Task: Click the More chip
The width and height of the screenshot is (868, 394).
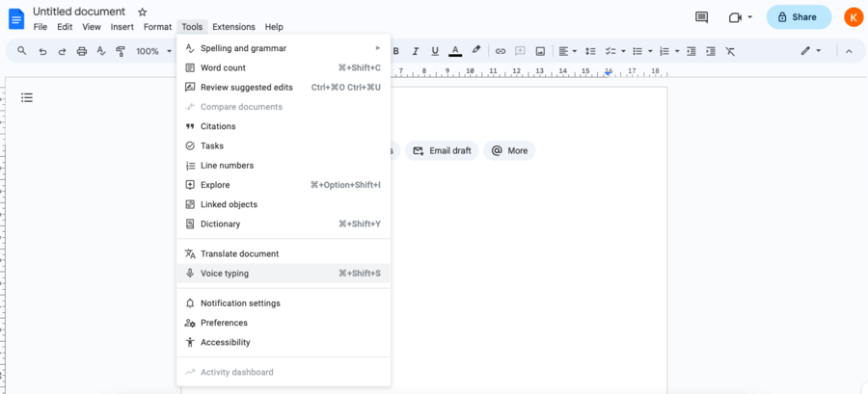Action: (509, 151)
